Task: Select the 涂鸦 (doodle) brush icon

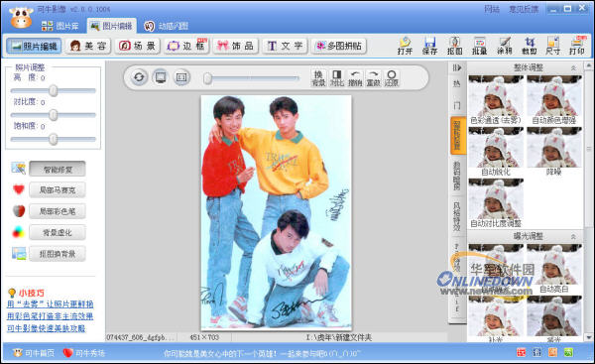Action: coord(505,46)
